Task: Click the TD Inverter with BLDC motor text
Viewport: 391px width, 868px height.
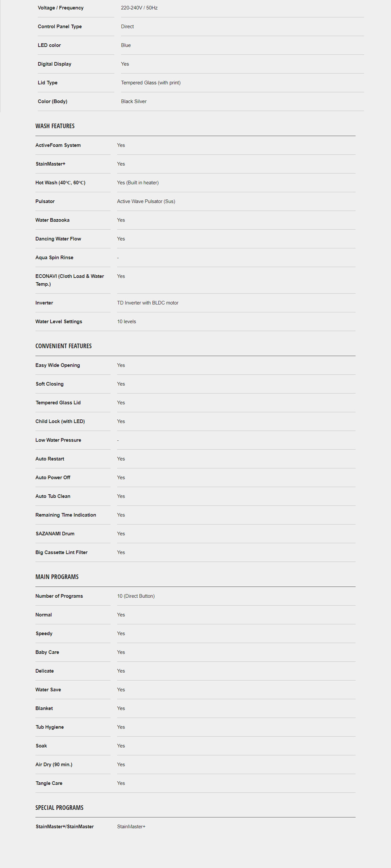Action: tap(148, 303)
